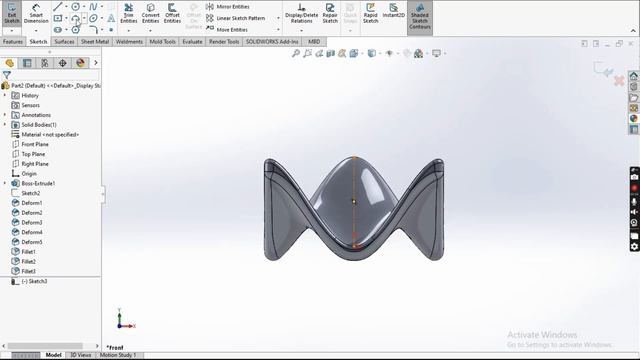640x360 pixels.
Task: Click the Repair Sketch tool
Action: [330, 13]
